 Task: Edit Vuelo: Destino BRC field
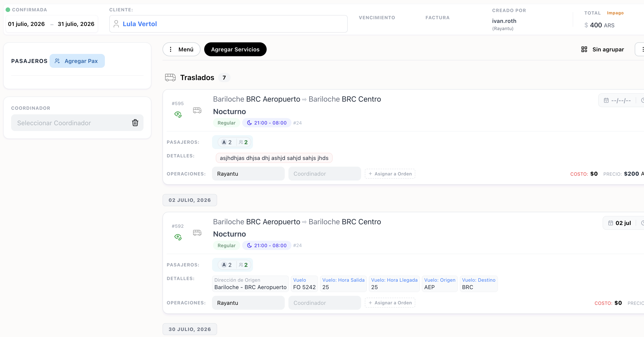click(x=478, y=284)
